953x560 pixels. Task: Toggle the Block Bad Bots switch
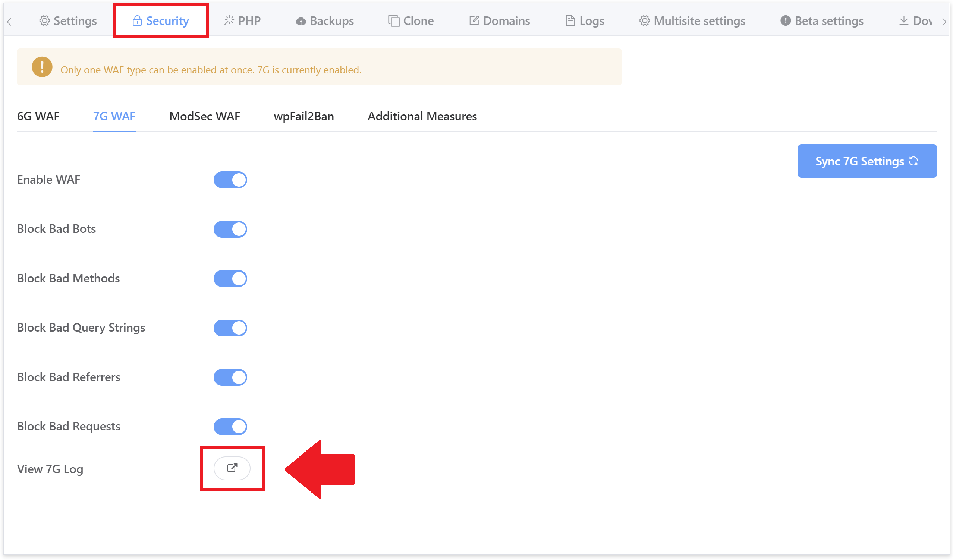230,230
